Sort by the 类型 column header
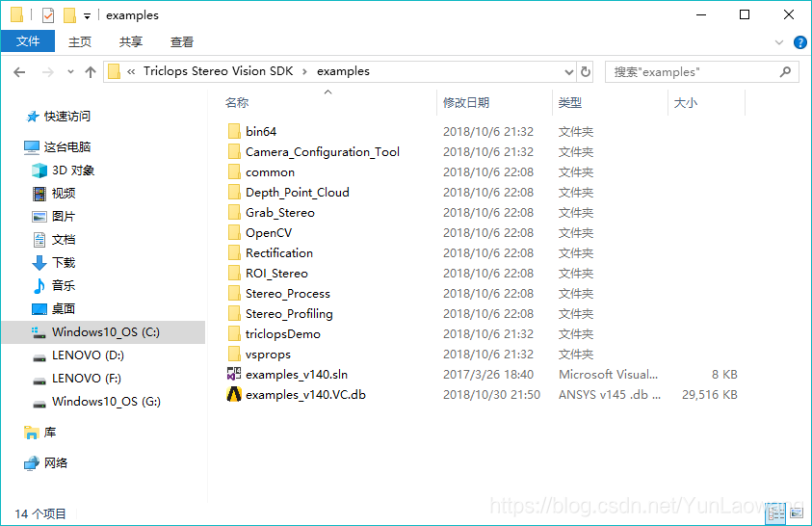Image resolution: width=812 pixels, height=526 pixels. pyautogui.click(x=569, y=102)
